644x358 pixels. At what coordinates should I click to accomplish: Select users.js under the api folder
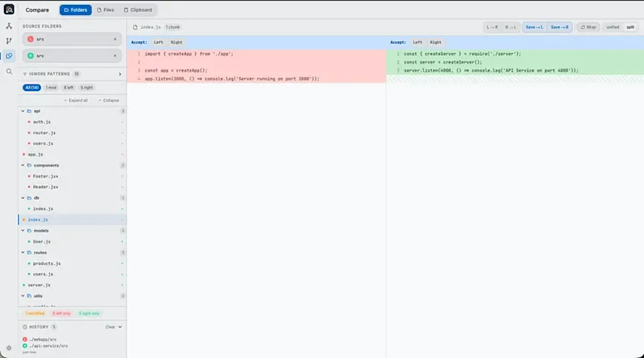(x=72, y=144)
